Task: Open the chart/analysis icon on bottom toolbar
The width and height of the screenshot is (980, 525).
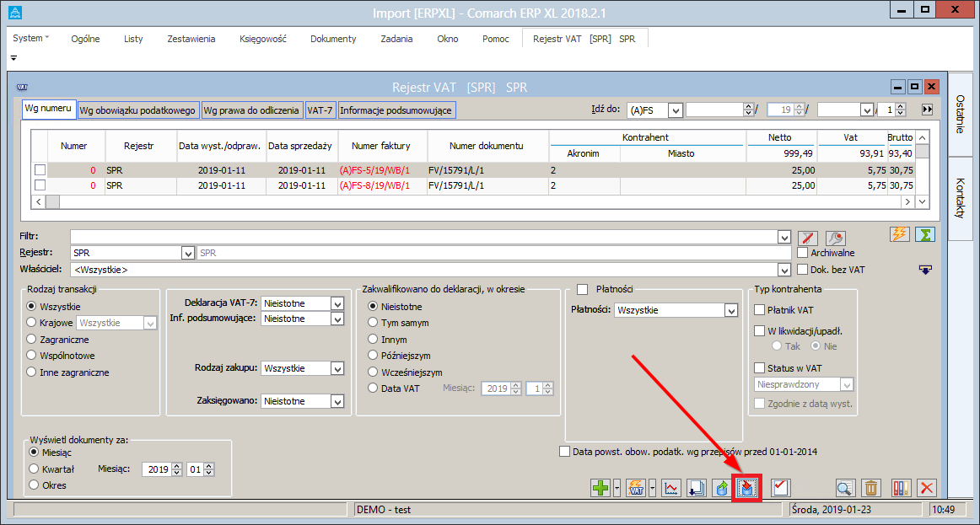Action: point(670,487)
